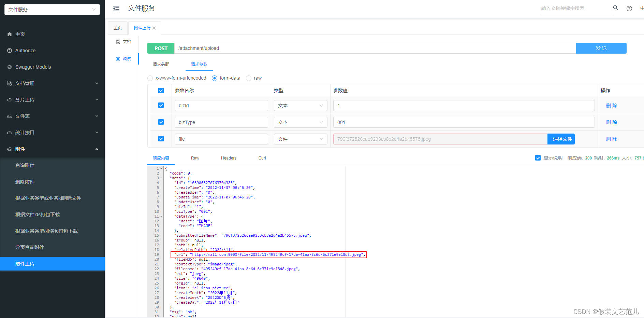The image size is (644, 318).
Task: Click the bizType value field showing 001
Action: click(x=464, y=122)
